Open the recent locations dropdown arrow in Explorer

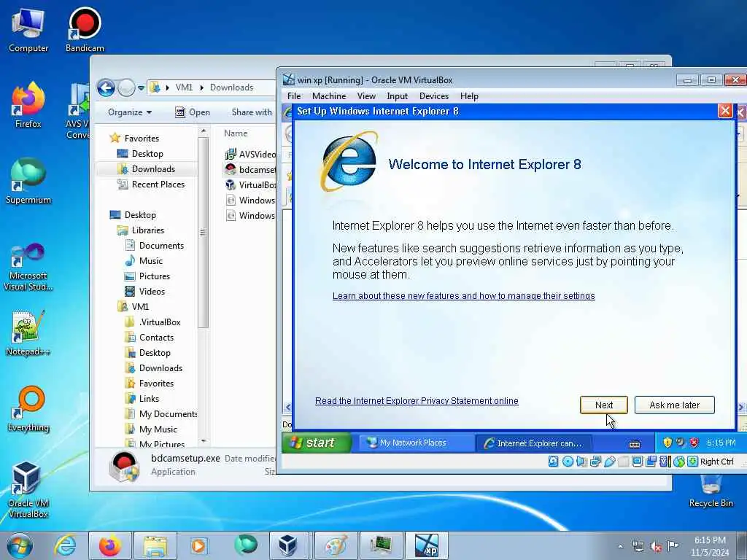141,88
